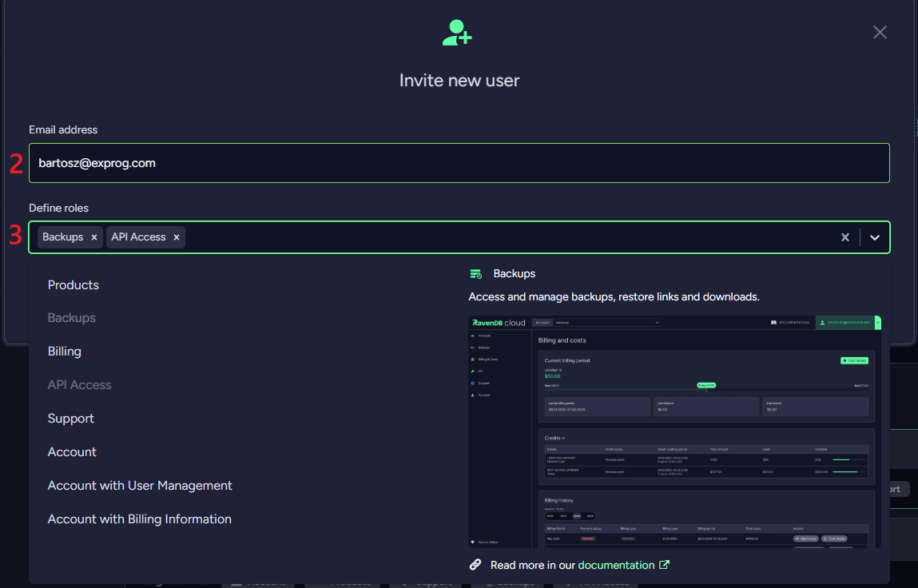Screen dimensions: 918x588
Task: Click the Backups preview screenshot thumbnail
Action: [x=674, y=431]
